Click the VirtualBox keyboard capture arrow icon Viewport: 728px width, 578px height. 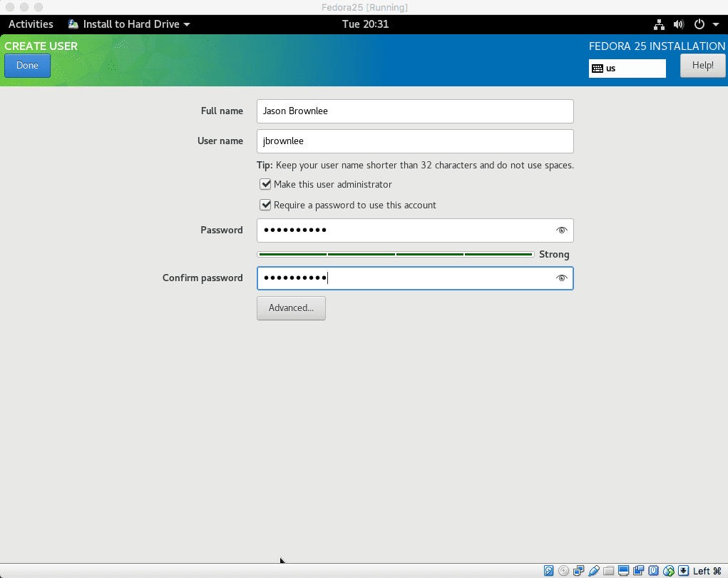683,571
